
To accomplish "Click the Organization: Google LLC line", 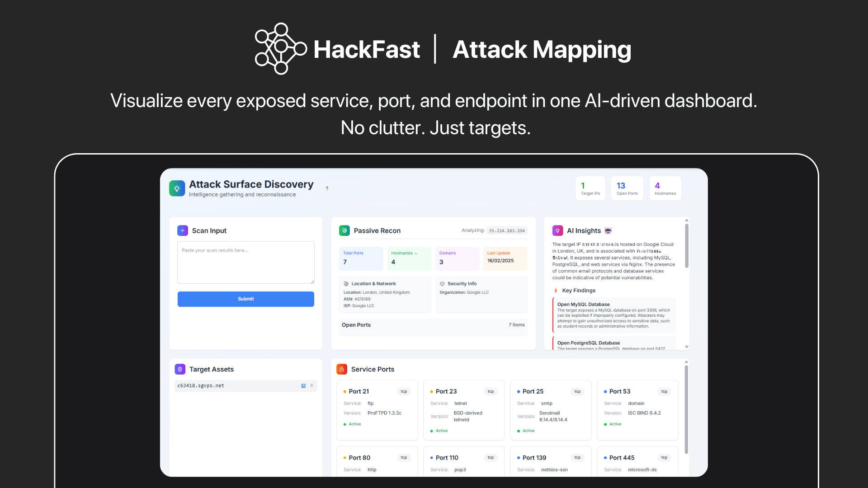I will tap(464, 293).
